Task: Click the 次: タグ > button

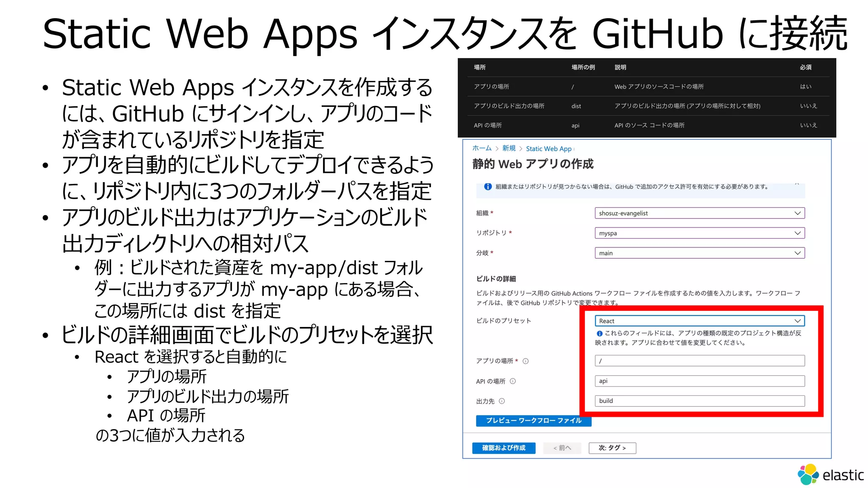Action: tap(612, 448)
